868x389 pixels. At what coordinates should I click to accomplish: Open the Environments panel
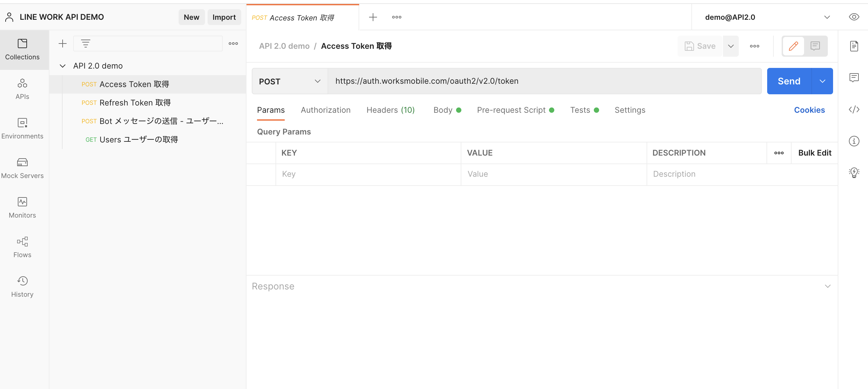click(22, 128)
